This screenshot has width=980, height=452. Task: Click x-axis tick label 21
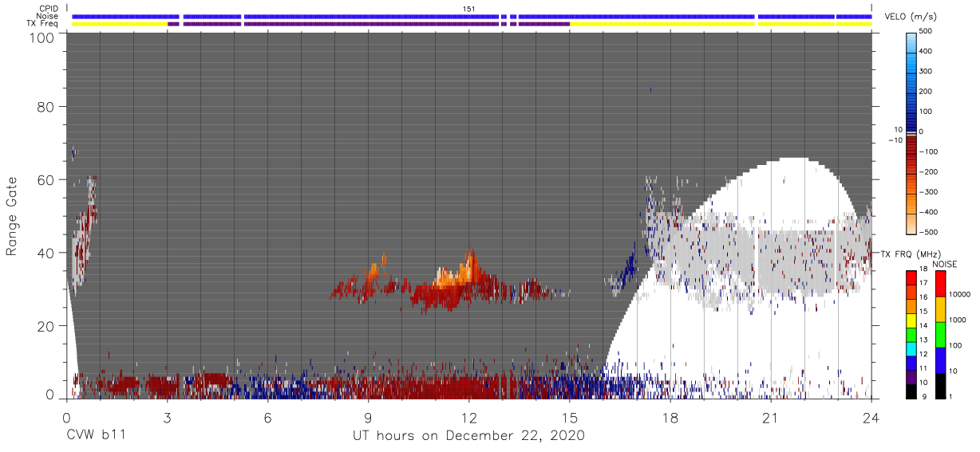770,418
